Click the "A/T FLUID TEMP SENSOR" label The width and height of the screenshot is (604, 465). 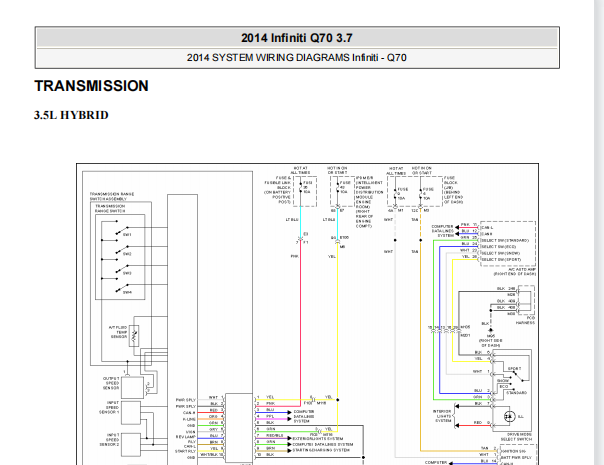click(117, 332)
